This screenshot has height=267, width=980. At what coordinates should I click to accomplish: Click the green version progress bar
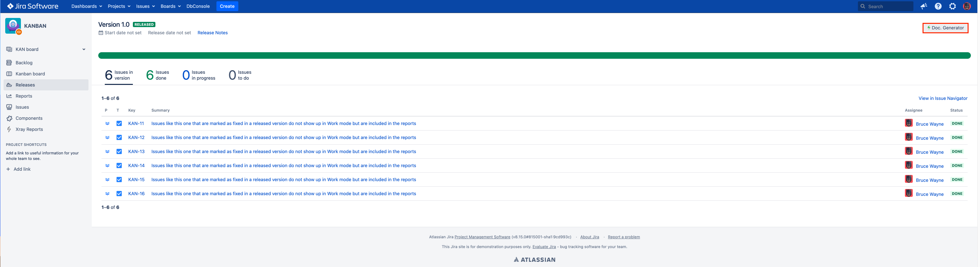tap(534, 56)
